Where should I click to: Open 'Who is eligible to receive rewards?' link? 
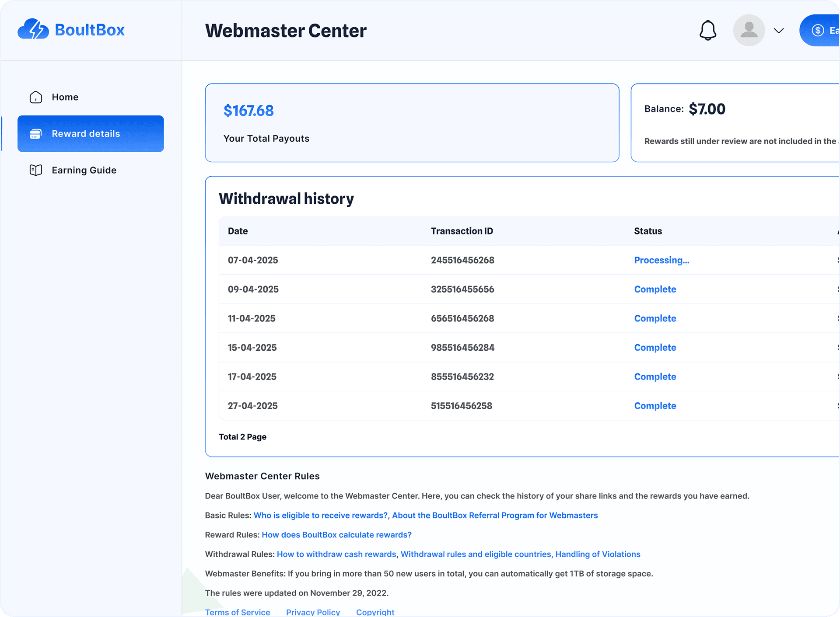pyautogui.click(x=321, y=515)
